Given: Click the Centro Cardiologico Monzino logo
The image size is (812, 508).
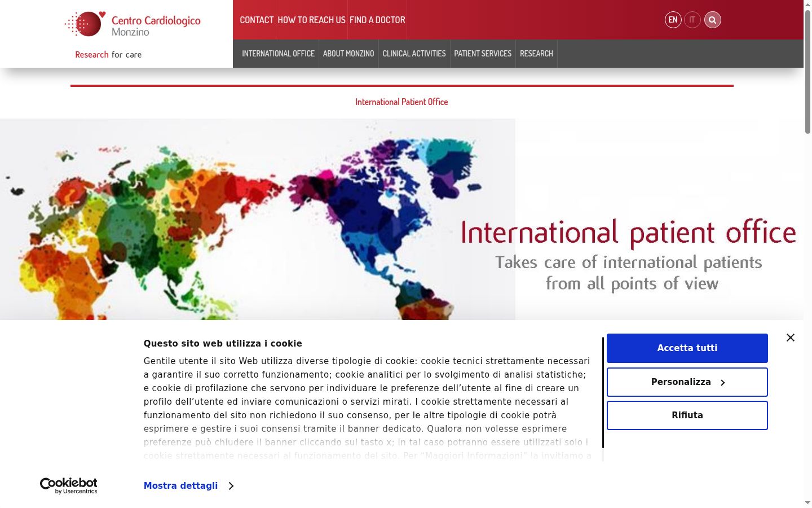Looking at the screenshot, I should 133,24.
